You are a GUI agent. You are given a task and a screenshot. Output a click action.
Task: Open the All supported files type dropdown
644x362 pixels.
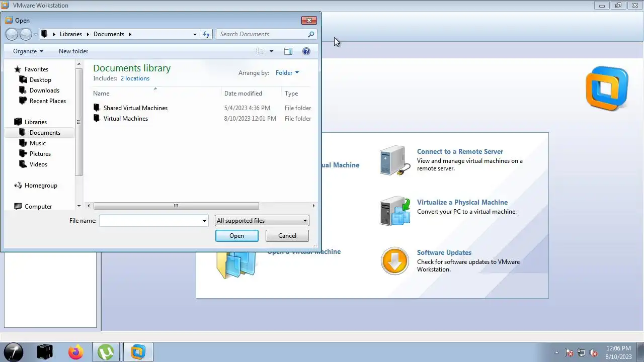262,221
